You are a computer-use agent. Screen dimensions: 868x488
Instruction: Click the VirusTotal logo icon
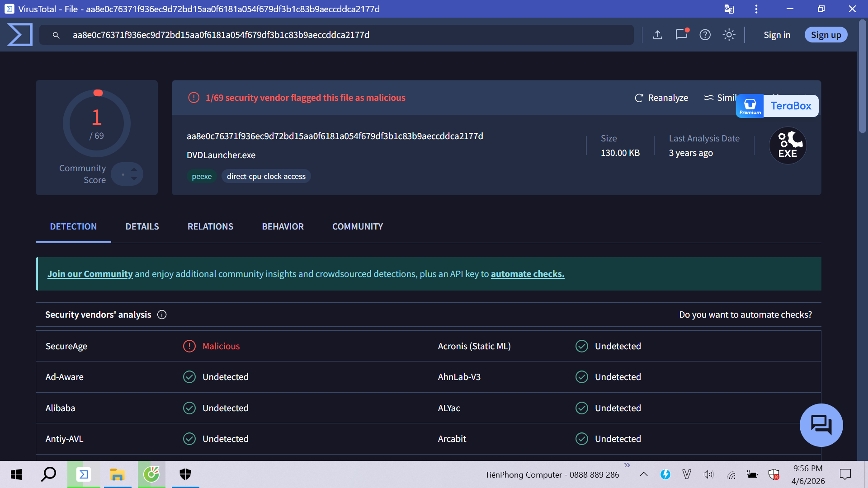click(x=20, y=35)
